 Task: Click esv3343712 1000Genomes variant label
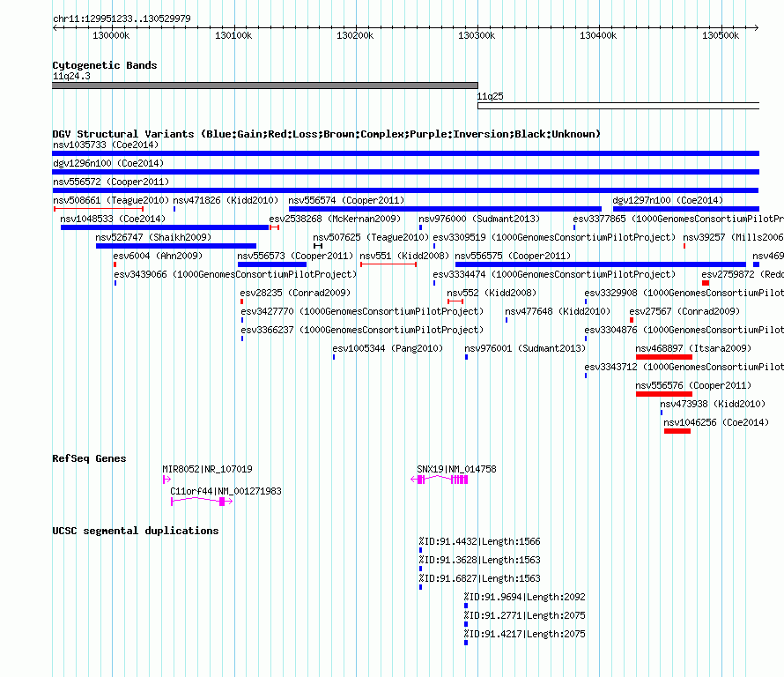point(684,368)
